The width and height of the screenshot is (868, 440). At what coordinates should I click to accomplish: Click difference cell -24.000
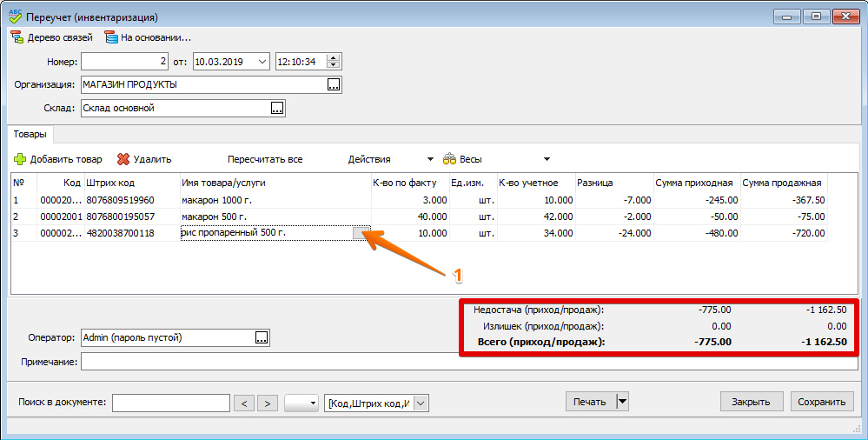pos(614,233)
